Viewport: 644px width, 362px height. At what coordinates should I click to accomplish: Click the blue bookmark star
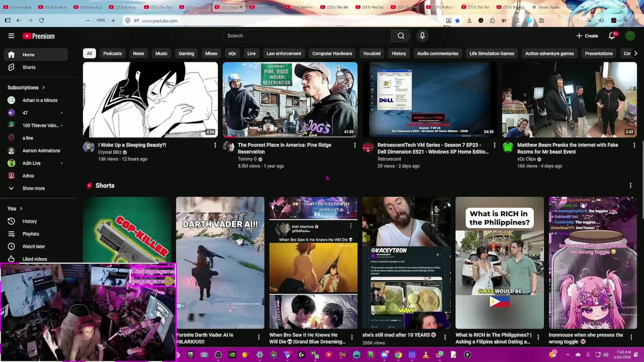[457, 21]
